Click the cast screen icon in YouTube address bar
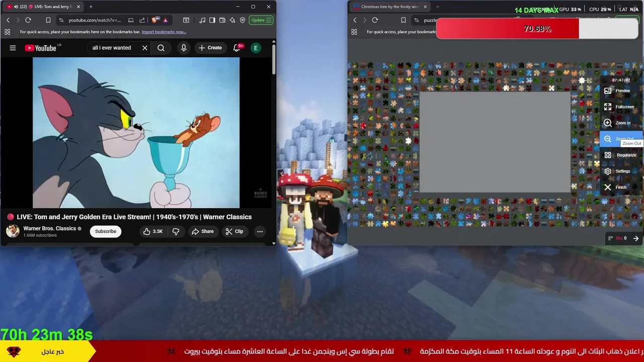644x362 pixels. (x=131, y=20)
